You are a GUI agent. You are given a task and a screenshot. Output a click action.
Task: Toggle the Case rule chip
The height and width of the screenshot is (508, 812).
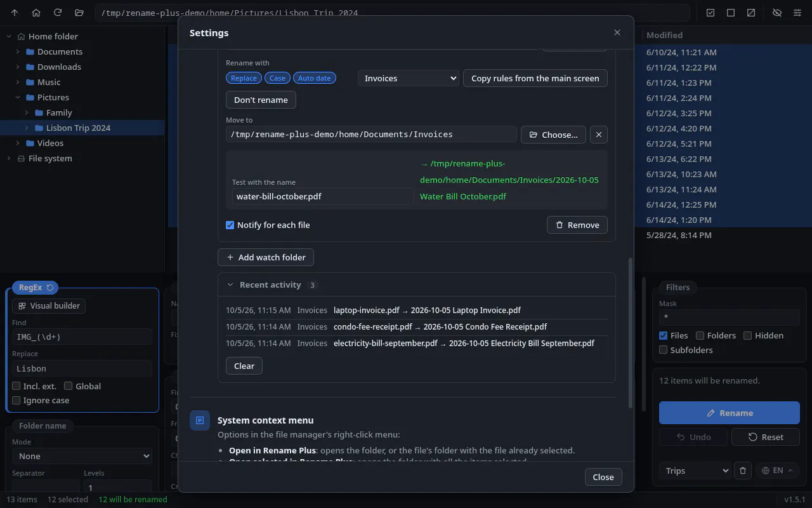click(277, 78)
